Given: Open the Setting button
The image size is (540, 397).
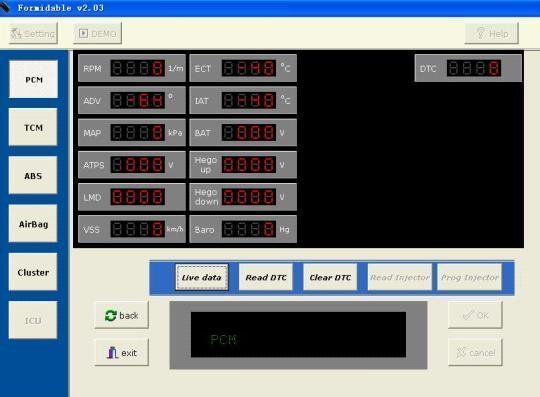Looking at the screenshot, I should pyautogui.click(x=33, y=33).
